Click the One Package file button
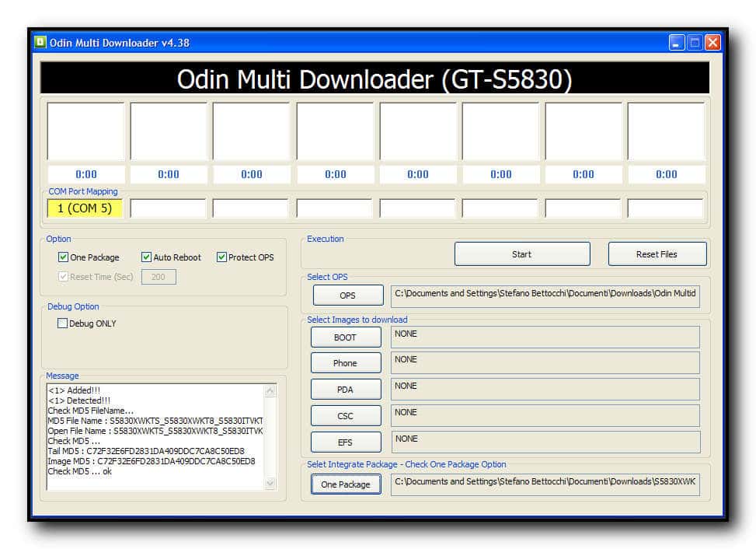Image resolution: width=756 pixels, height=549 pixels. pos(345,484)
